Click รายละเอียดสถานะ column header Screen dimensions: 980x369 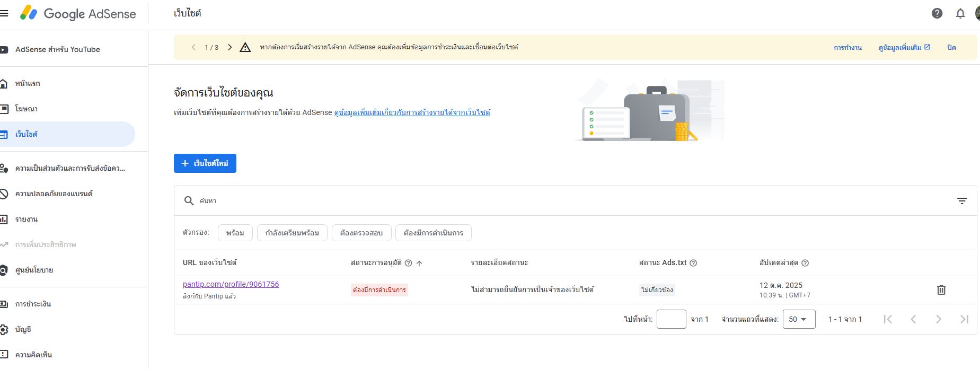click(x=499, y=263)
